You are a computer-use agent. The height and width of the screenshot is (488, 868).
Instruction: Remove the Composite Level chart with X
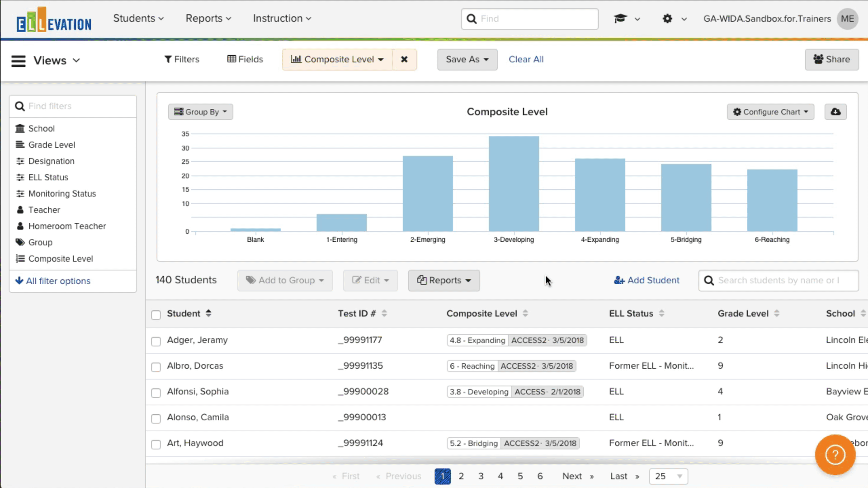(x=404, y=59)
